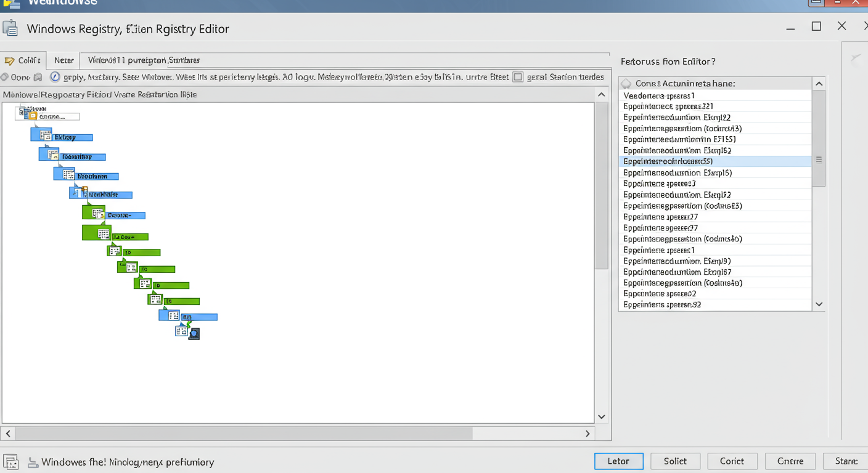Click the Stare button
868x473 pixels.
click(845, 461)
